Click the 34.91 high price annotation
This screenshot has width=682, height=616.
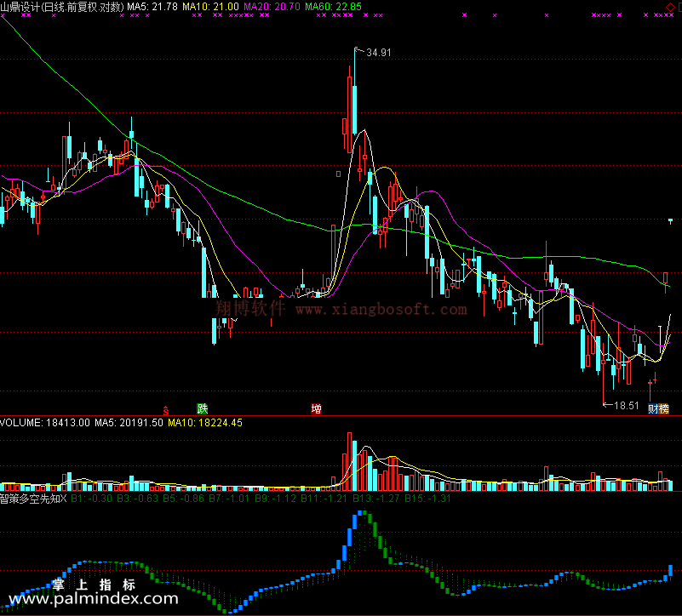click(x=378, y=53)
